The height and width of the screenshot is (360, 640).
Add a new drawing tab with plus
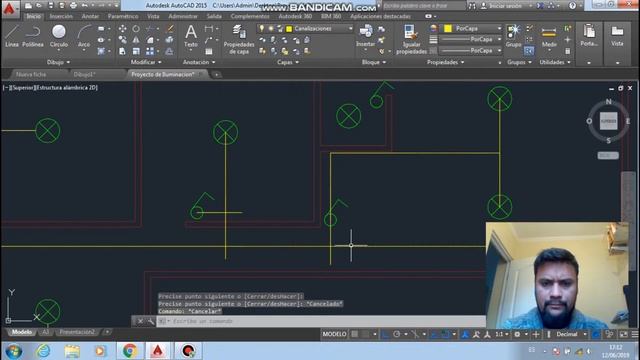(x=216, y=75)
